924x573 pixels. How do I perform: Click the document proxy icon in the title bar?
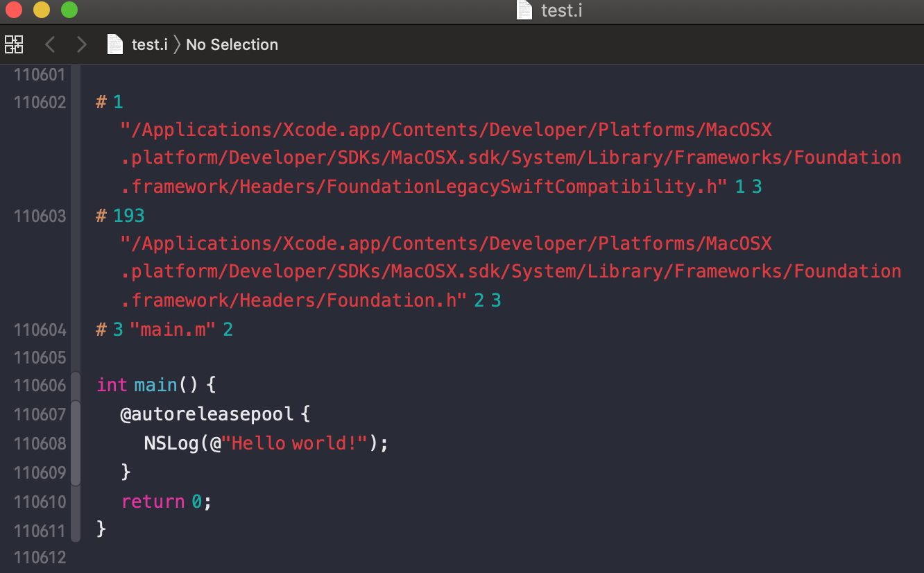point(525,10)
